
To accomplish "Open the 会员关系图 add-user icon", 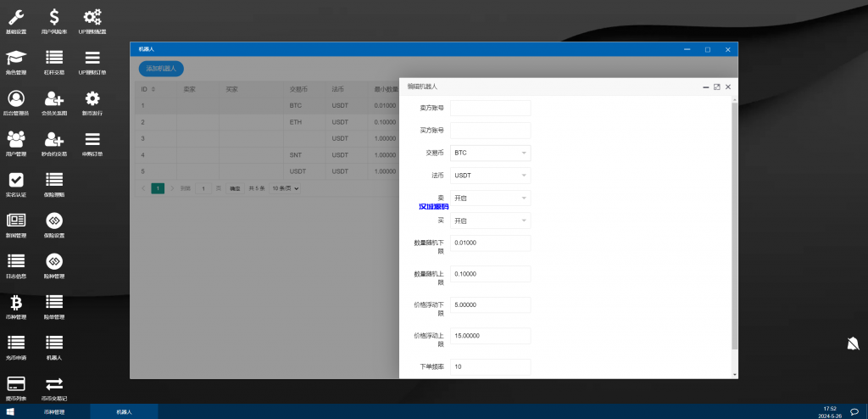I will [x=54, y=98].
